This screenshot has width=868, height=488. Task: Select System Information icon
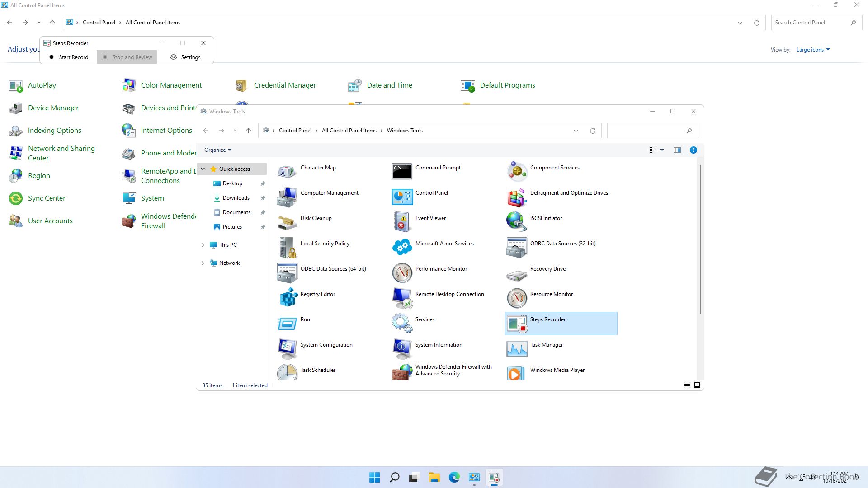(401, 349)
